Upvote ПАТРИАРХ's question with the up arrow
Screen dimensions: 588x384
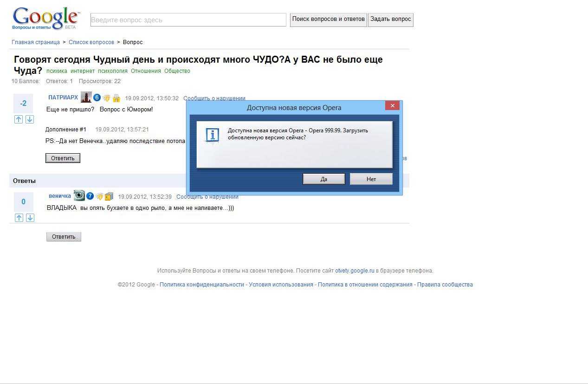(x=19, y=119)
